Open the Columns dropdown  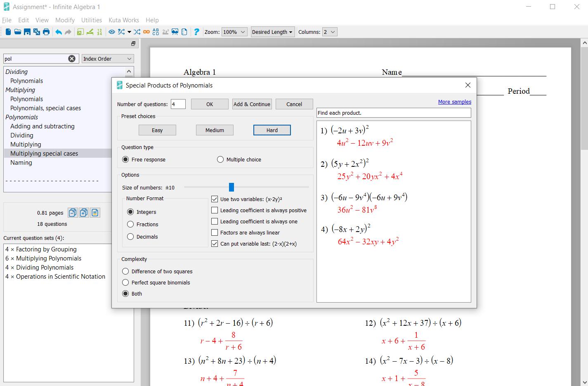pos(330,32)
